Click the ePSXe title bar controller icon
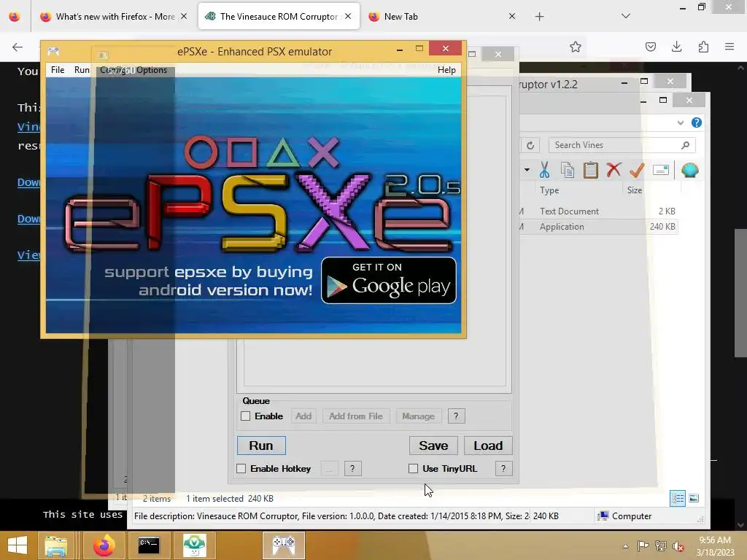The height and width of the screenshot is (560, 747). [x=53, y=50]
